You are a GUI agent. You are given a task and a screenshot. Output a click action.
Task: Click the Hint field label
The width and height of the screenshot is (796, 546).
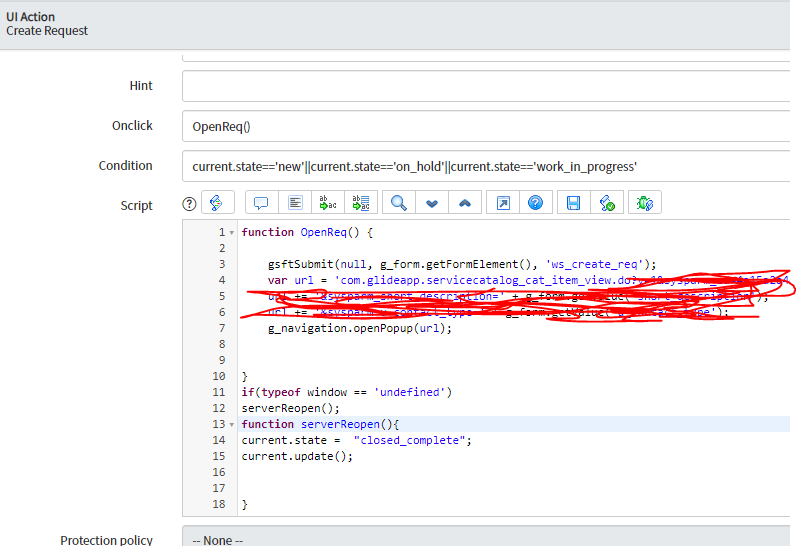(x=141, y=85)
